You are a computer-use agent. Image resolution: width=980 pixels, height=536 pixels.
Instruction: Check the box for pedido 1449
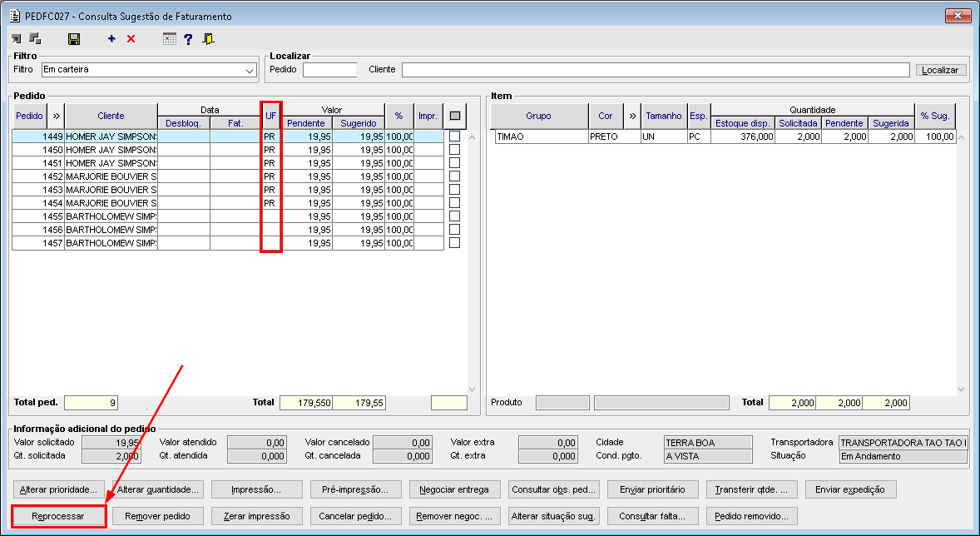454,136
